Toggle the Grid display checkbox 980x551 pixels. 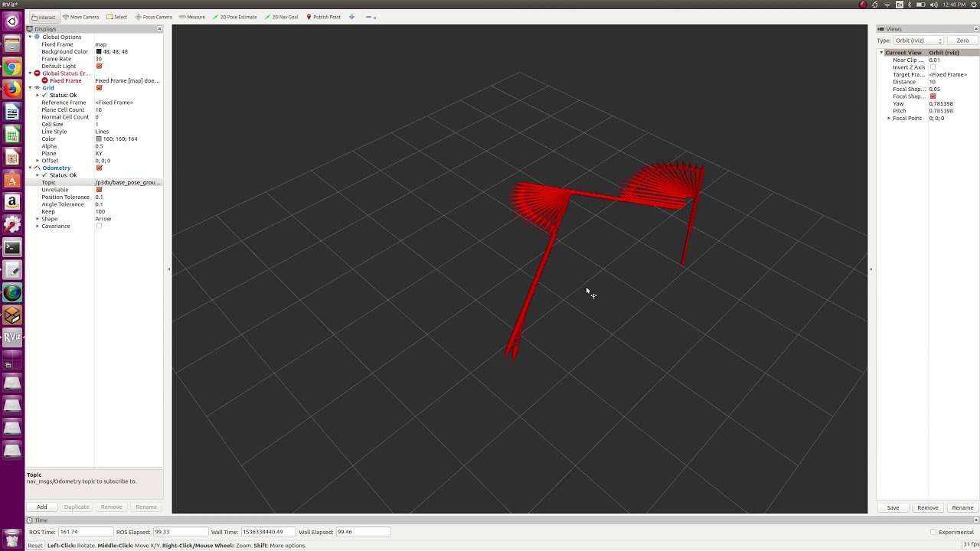click(99, 88)
